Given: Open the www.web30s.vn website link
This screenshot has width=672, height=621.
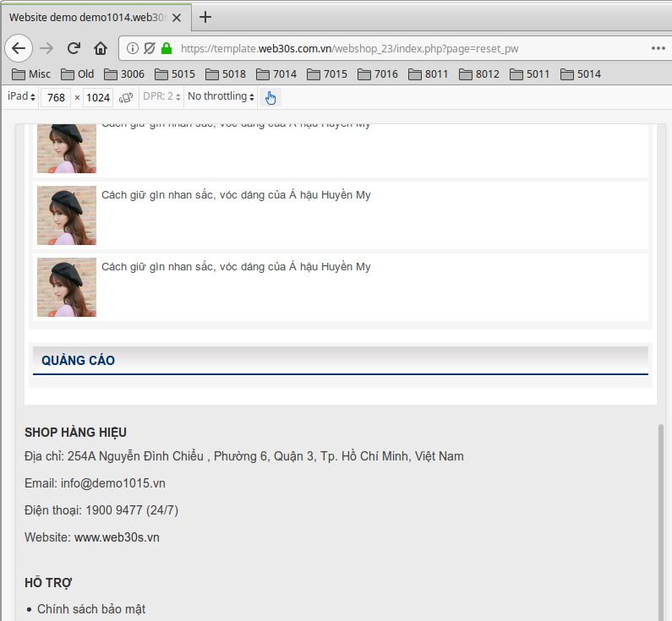Looking at the screenshot, I should 117,537.
